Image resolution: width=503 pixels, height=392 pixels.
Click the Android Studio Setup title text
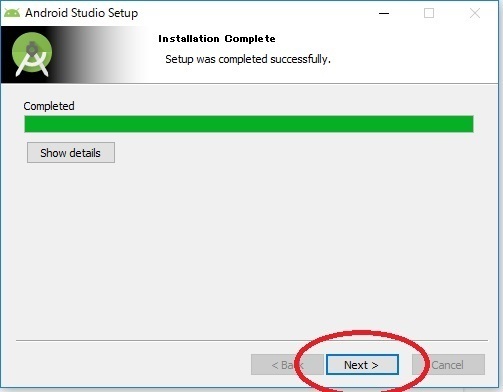pyautogui.click(x=82, y=13)
